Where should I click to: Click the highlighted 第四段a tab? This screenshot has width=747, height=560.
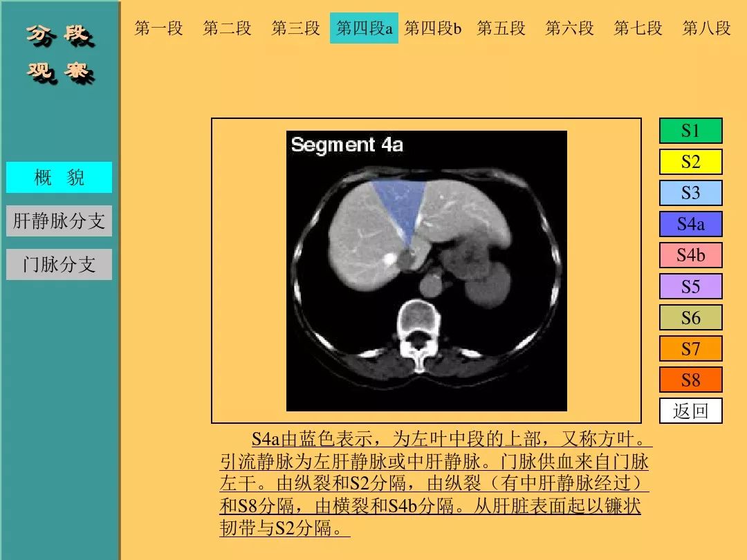[364, 28]
